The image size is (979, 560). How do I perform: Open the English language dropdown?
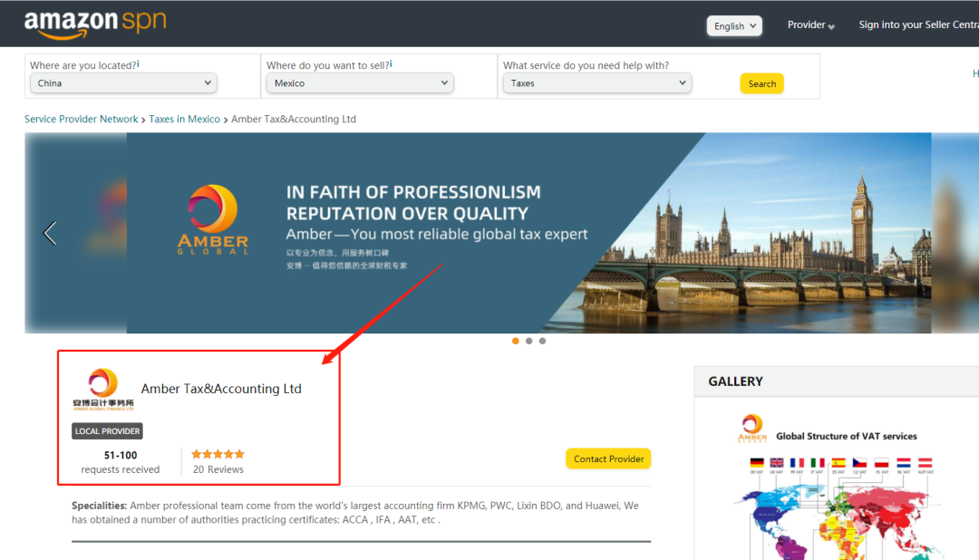click(734, 25)
